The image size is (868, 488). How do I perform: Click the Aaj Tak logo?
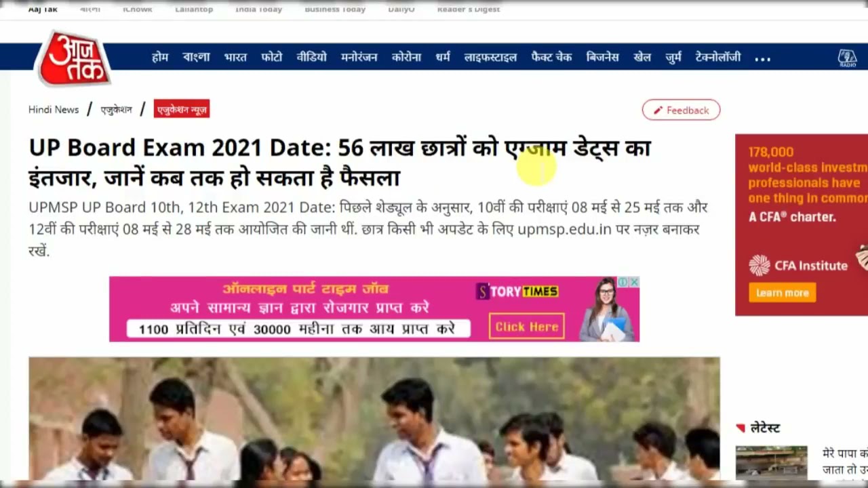(74, 58)
